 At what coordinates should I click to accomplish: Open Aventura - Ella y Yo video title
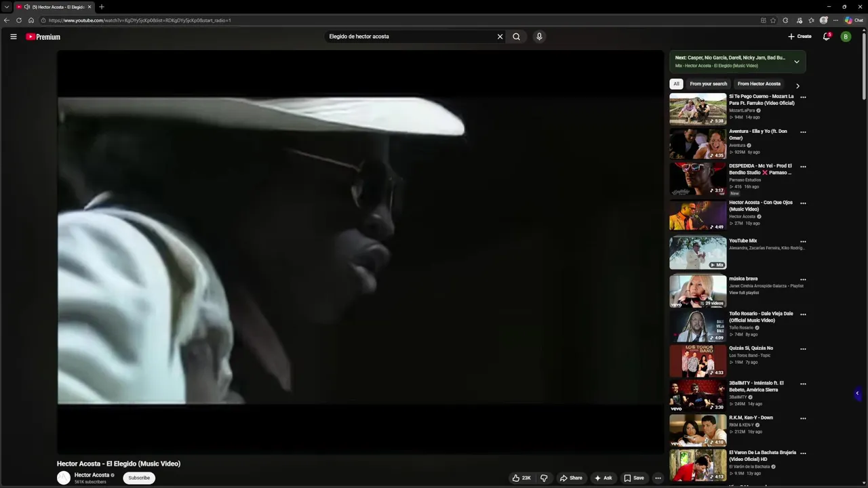[x=758, y=134]
